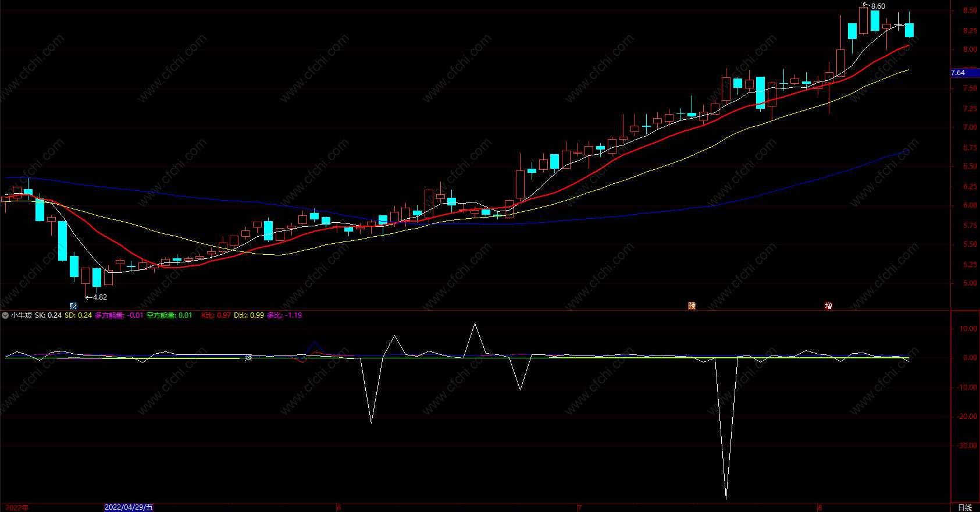980x512 pixels.
Task: Click the 终 marker on the indicator line
Action: coord(248,357)
